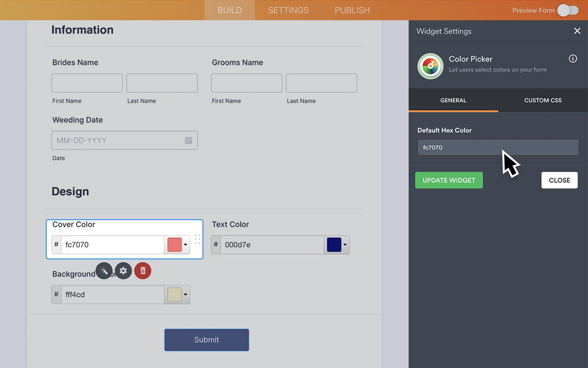This screenshot has width=588, height=368.
Task: Click the UPDATE WIDGET button
Action: (449, 180)
